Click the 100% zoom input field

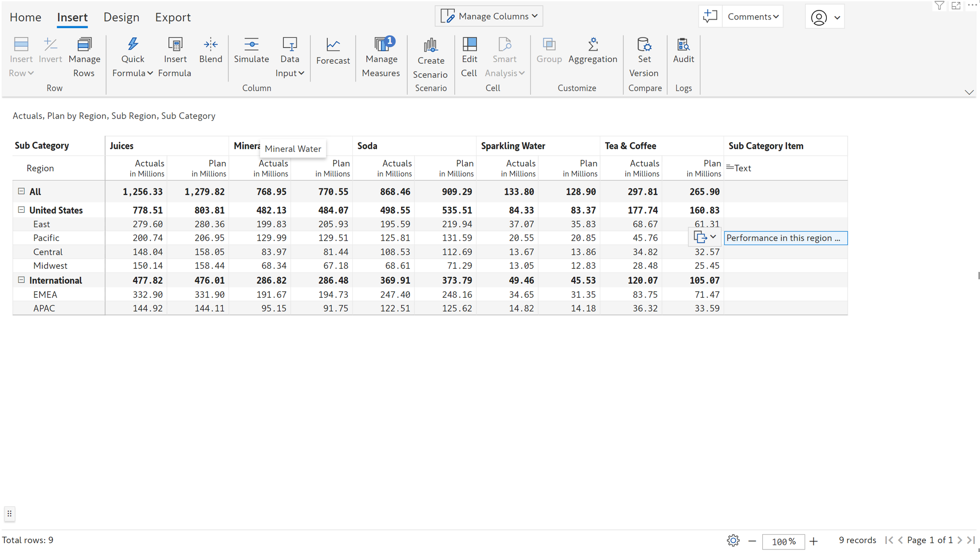(x=783, y=541)
